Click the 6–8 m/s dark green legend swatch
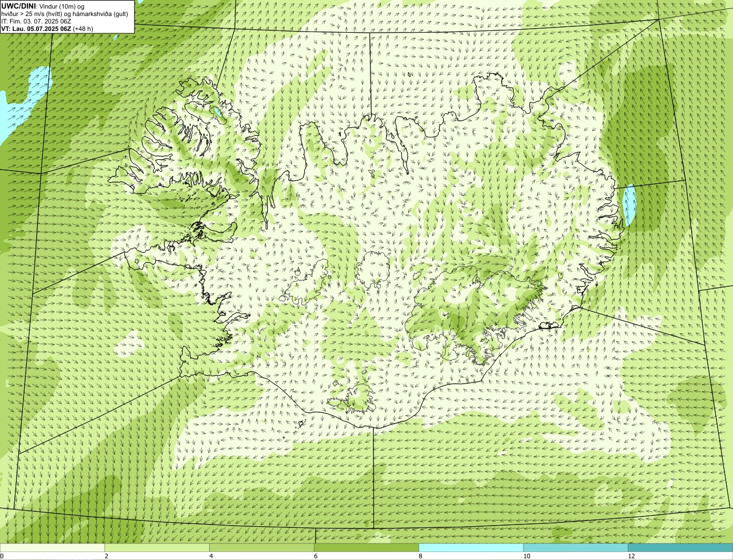Image resolution: width=733 pixels, height=560 pixels. [x=366, y=548]
